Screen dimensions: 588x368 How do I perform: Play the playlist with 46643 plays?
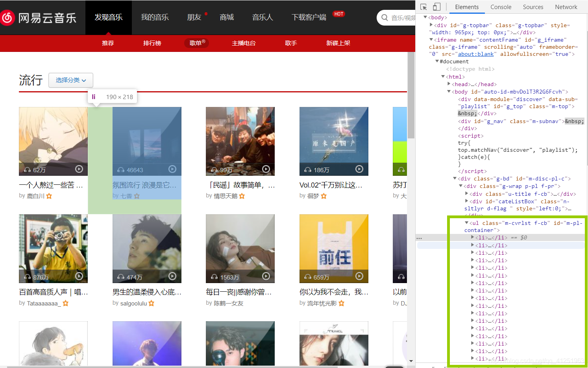pos(172,169)
